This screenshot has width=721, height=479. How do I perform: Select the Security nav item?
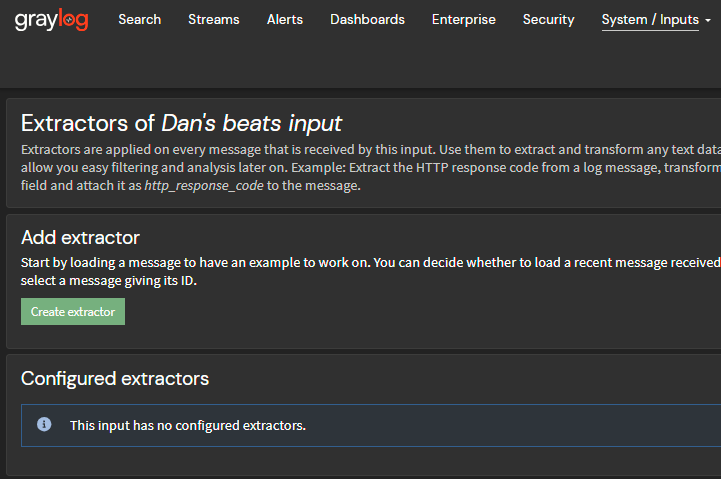tap(548, 20)
